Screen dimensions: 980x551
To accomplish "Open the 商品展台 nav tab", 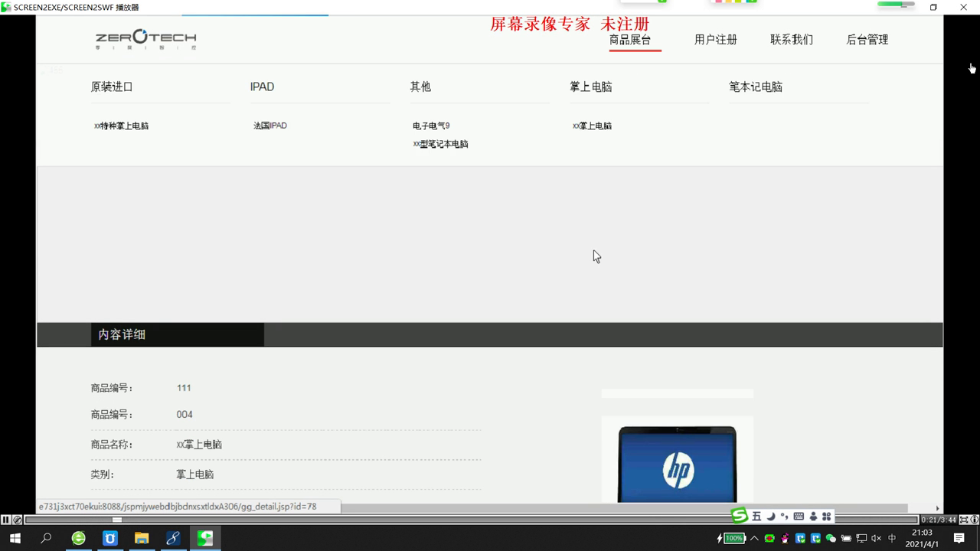I will tap(630, 40).
